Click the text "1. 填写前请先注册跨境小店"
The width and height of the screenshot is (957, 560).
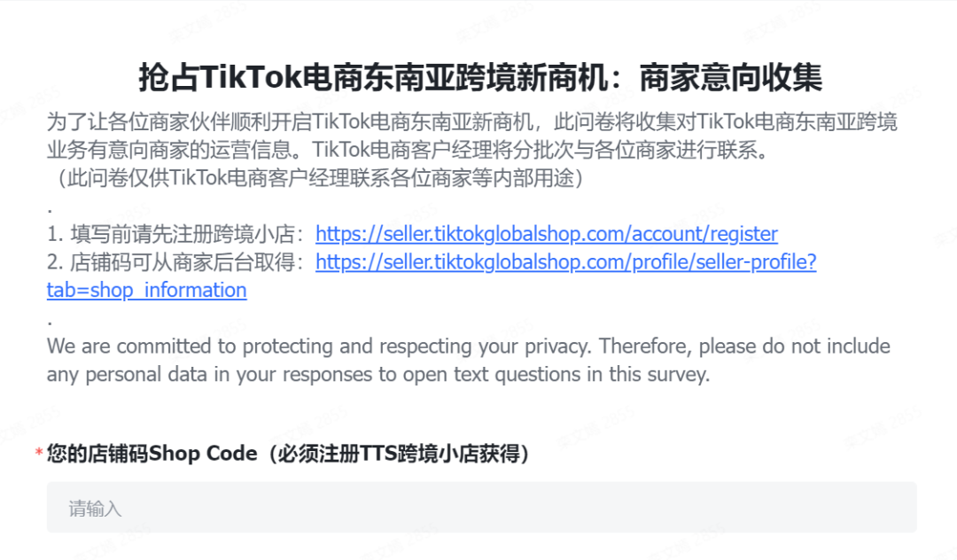(x=175, y=235)
